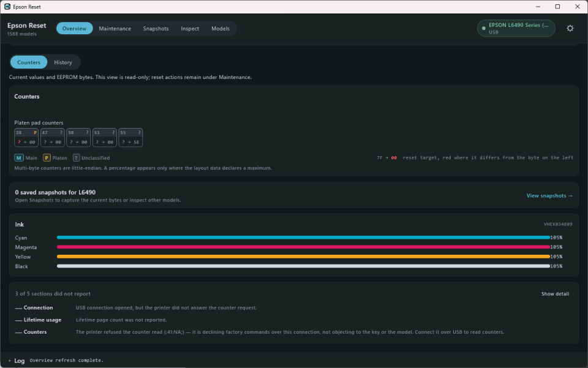588x368 pixels.
Task: Open settings with the gear icon
Action: pyautogui.click(x=570, y=29)
